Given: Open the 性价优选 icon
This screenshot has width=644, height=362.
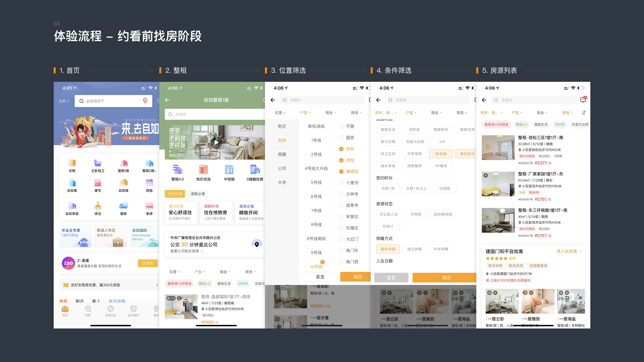Looking at the screenshot, I should (x=203, y=170).
